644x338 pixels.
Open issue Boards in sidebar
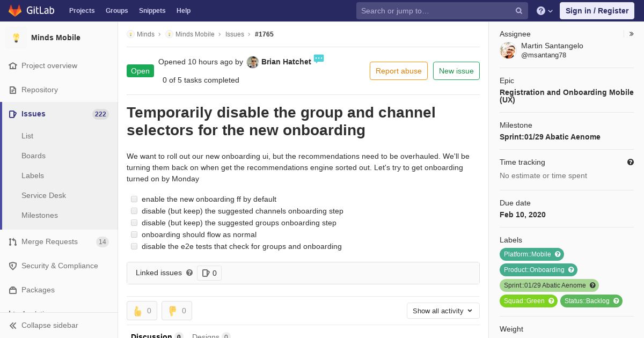tap(33, 156)
